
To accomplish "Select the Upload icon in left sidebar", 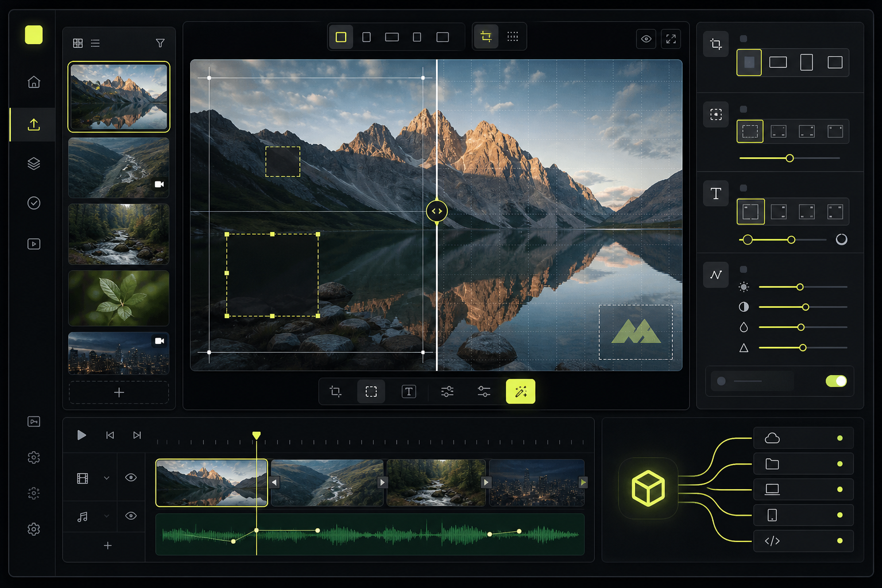I will pos(34,125).
